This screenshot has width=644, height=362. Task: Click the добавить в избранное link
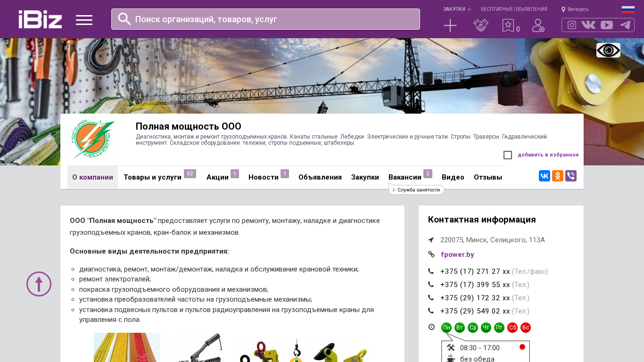[548, 155]
